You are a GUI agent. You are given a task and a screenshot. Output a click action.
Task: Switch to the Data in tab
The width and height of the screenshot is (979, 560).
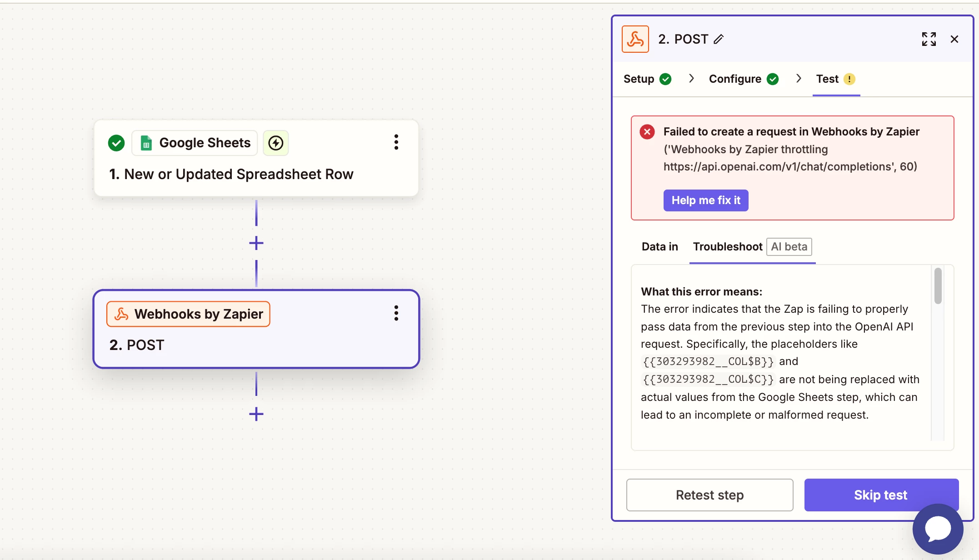659,247
